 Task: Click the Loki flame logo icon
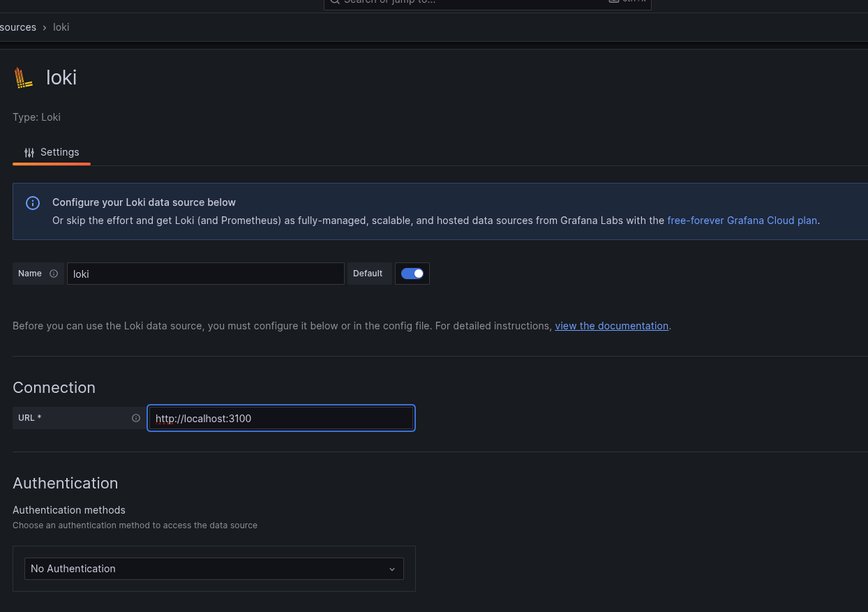[23, 77]
